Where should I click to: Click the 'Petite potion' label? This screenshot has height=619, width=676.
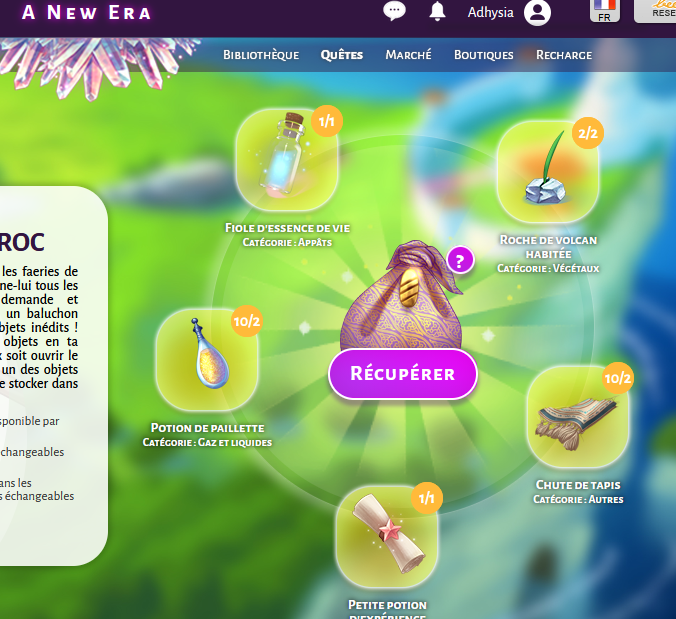[x=387, y=605]
